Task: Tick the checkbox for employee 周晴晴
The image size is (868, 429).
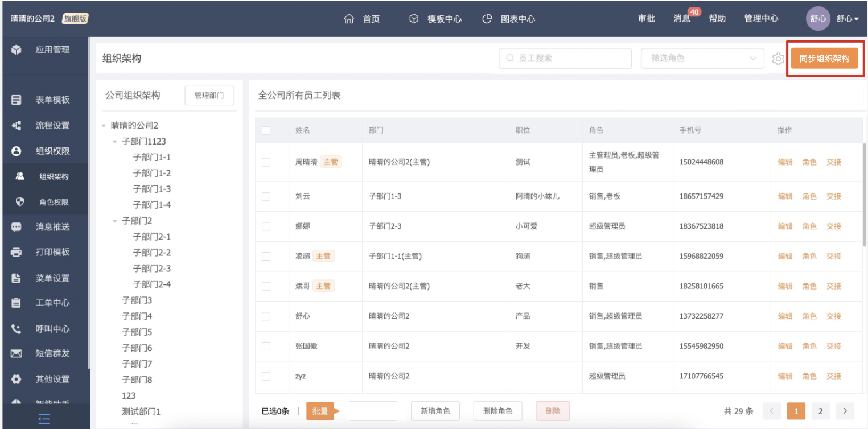Action: pos(266,162)
